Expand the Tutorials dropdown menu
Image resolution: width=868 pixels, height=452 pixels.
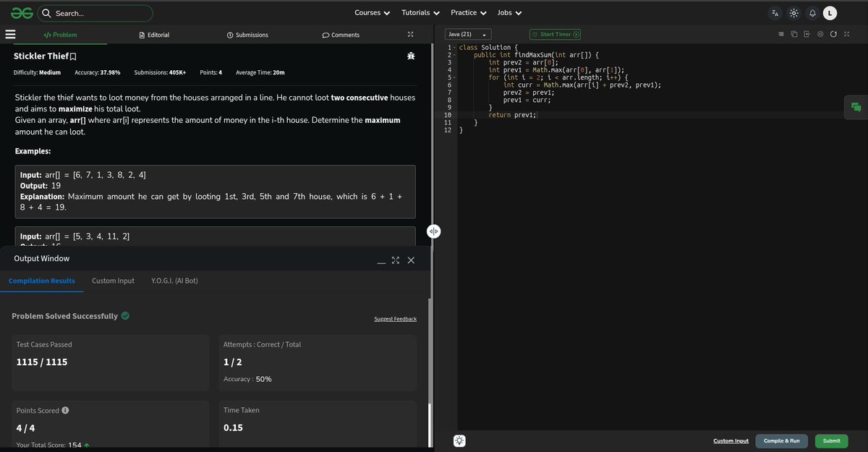420,13
